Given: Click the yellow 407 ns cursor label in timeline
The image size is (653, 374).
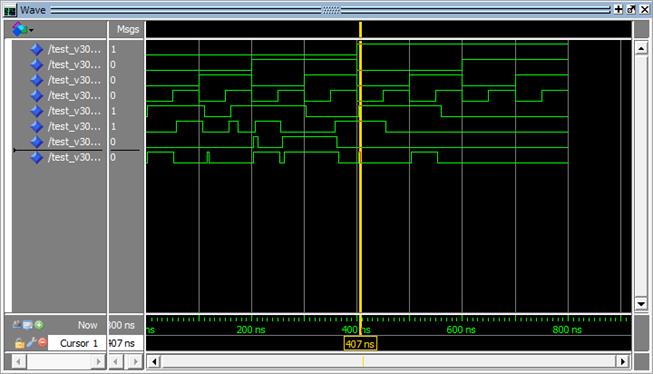Looking at the screenshot, I should [x=360, y=344].
